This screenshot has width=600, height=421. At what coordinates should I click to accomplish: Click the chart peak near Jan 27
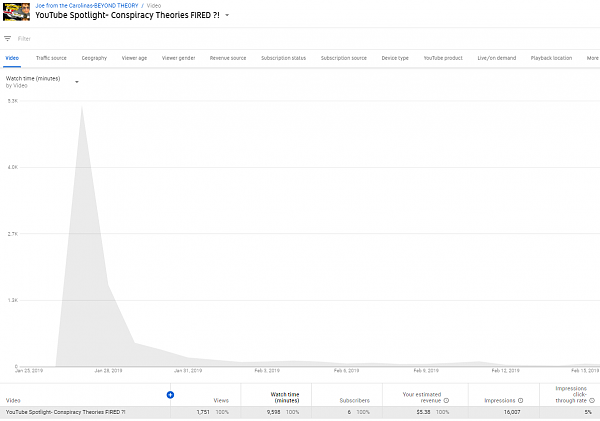click(82, 106)
